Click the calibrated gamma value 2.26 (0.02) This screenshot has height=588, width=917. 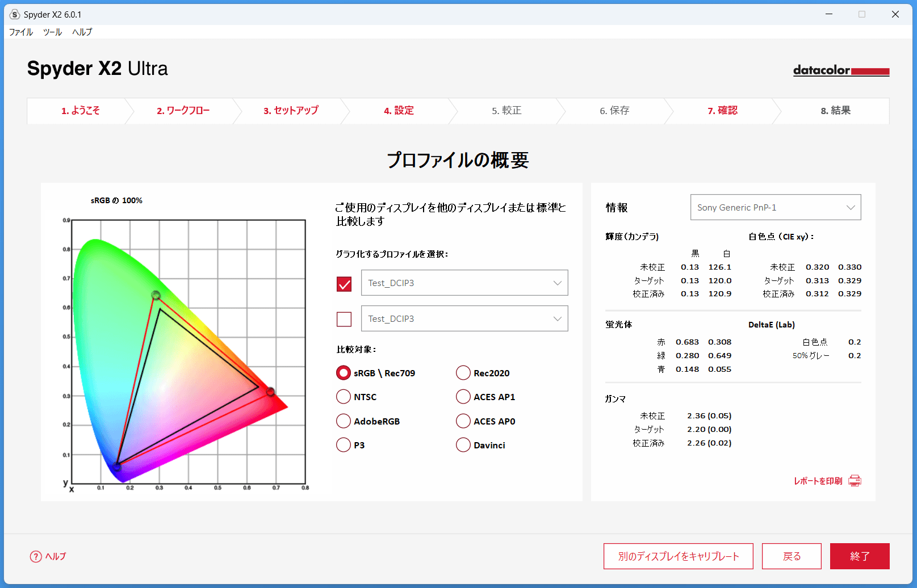click(x=709, y=443)
